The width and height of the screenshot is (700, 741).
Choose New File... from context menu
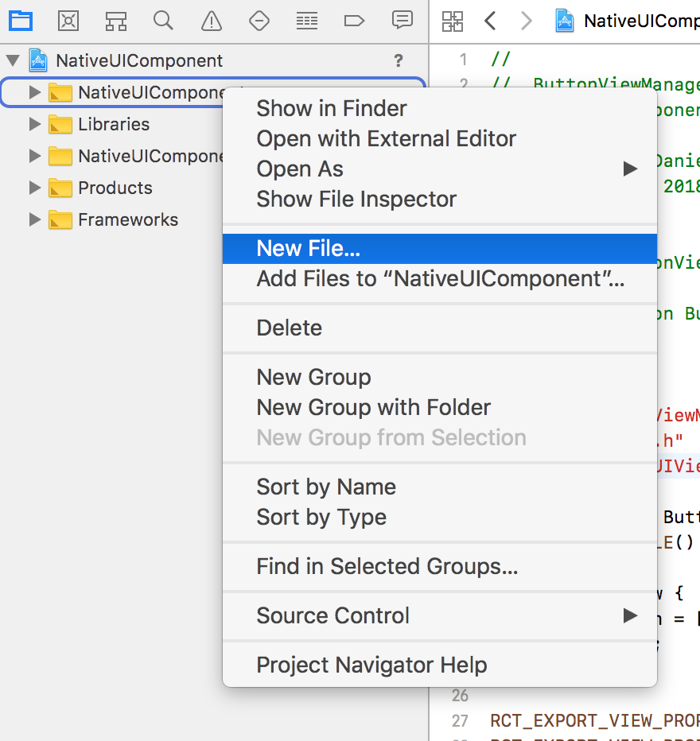tap(308, 249)
